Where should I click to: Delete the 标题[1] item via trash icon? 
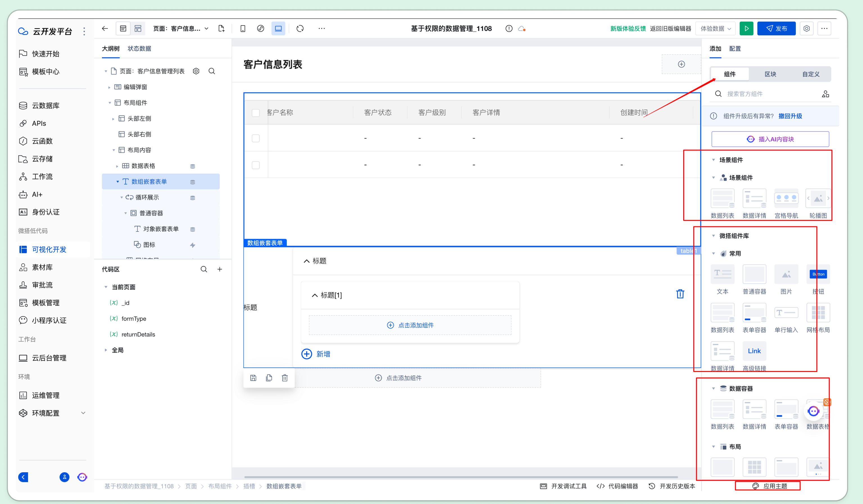[680, 294]
